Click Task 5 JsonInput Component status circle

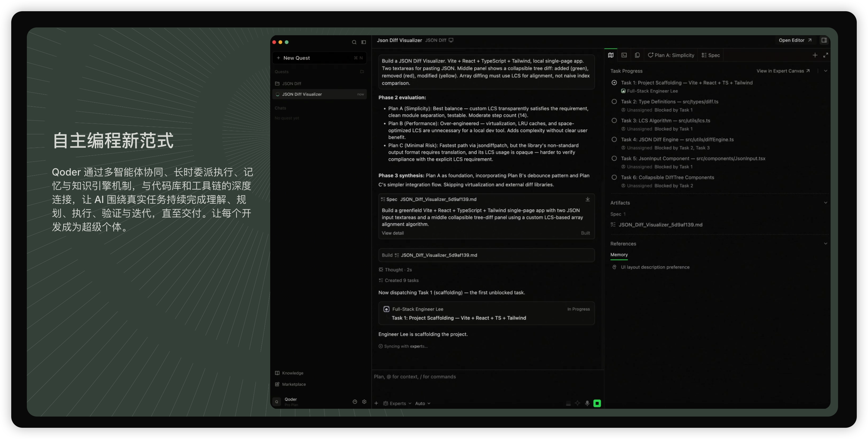614,158
